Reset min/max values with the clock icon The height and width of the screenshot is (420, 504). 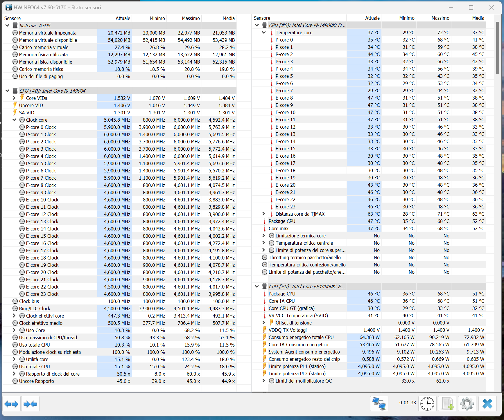coord(427,404)
